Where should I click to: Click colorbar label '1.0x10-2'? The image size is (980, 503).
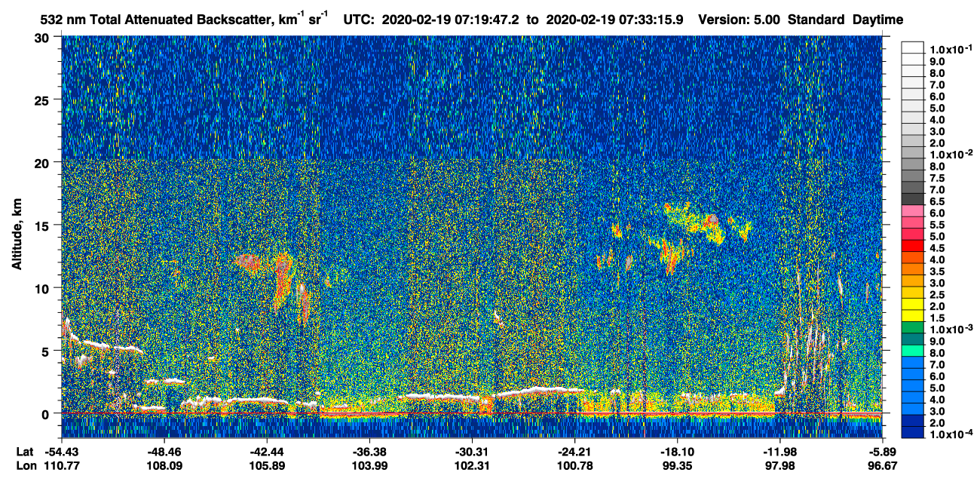pos(950,155)
